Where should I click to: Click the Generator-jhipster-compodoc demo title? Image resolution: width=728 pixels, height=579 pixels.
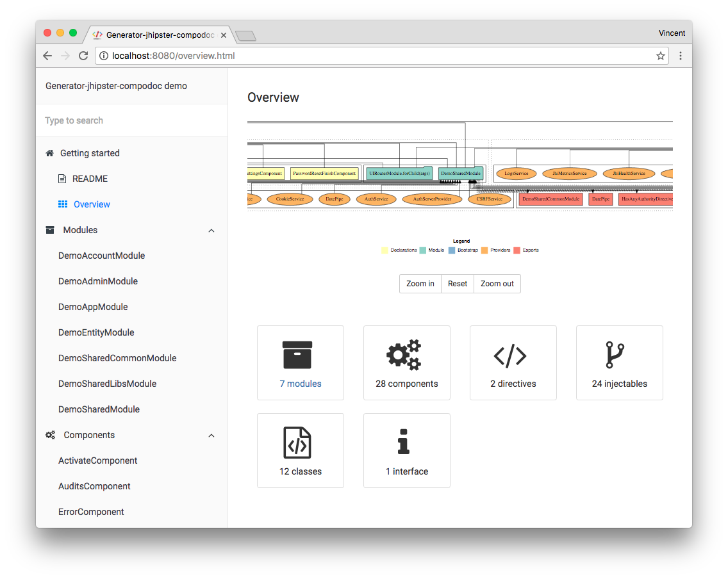tap(116, 86)
